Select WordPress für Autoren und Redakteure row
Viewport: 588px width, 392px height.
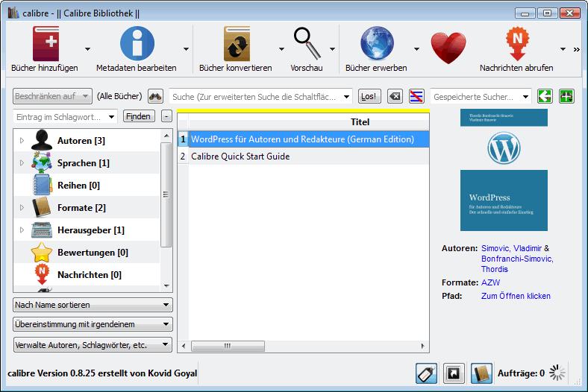point(303,139)
